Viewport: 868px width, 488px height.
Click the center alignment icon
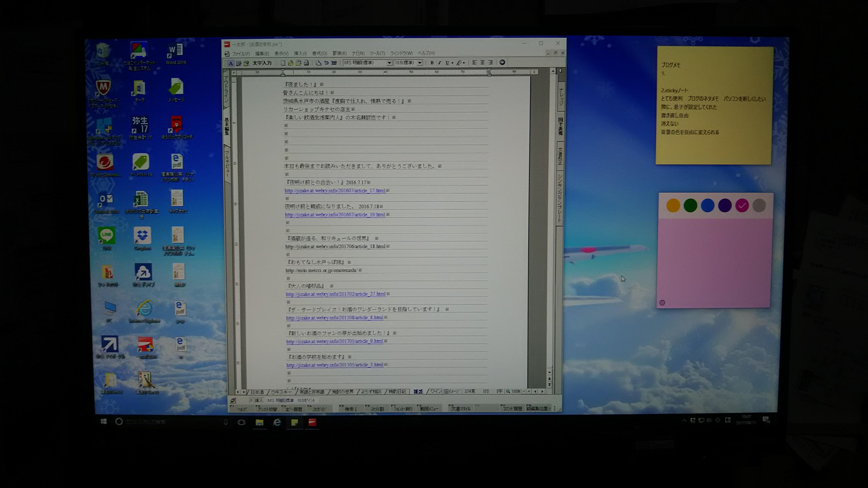point(483,63)
